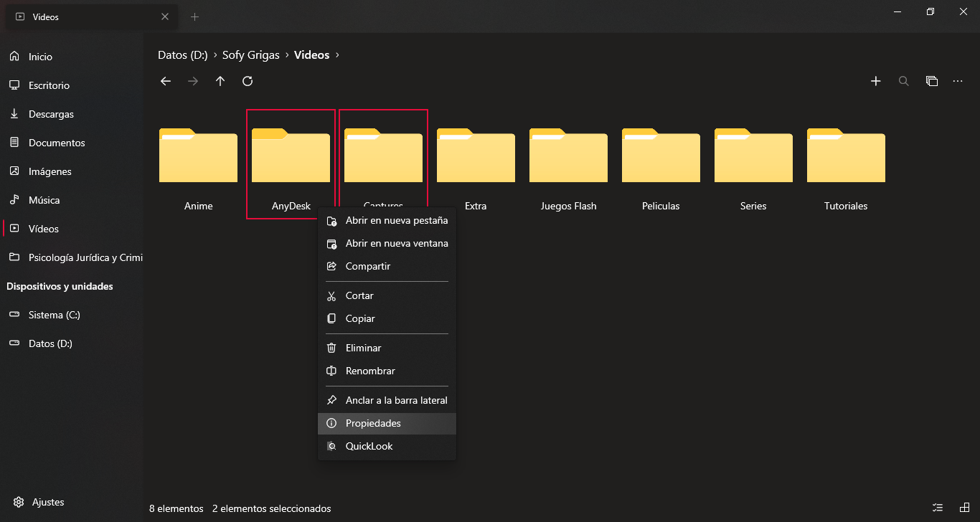The image size is (980, 522).
Task: Click the up-one-level arrow icon
Action: click(x=220, y=81)
